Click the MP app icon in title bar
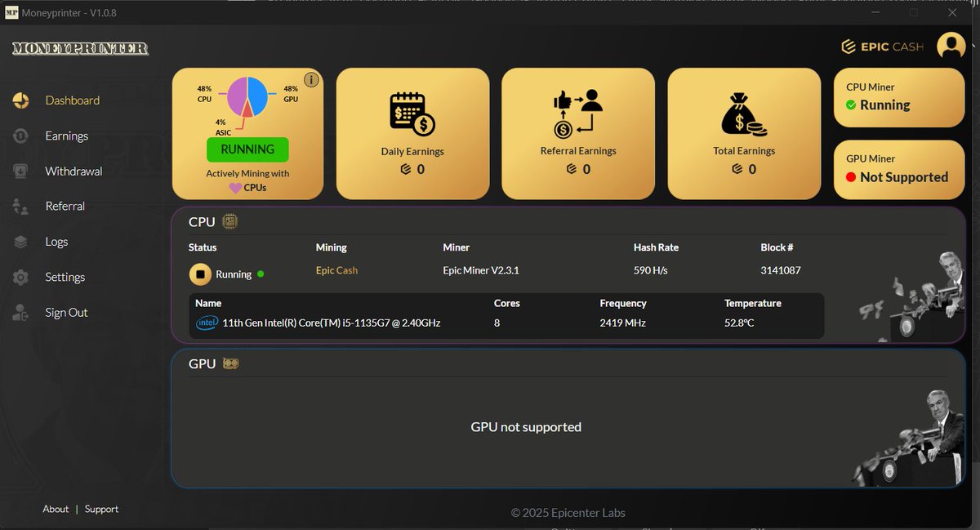The width and height of the screenshot is (980, 530). pyautogui.click(x=11, y=11)
